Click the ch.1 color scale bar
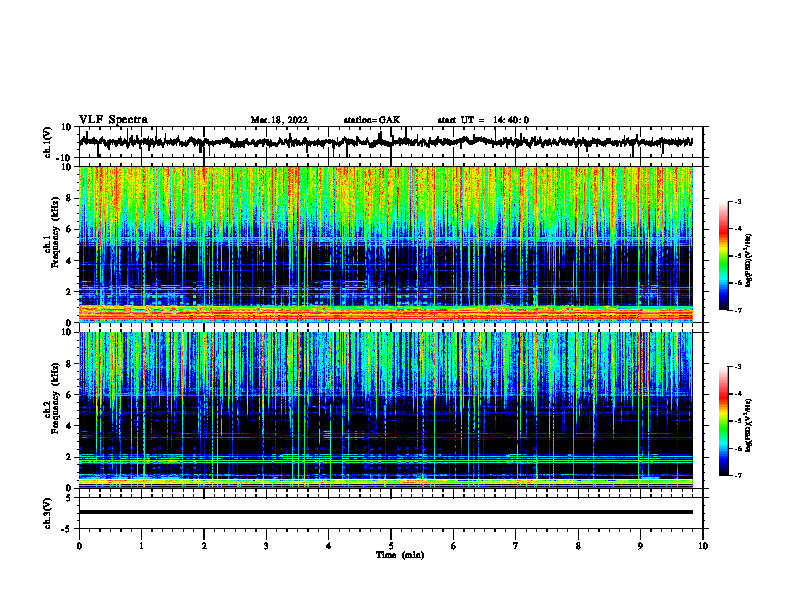The width and height of the screenshot is (792, 612). 724,256
